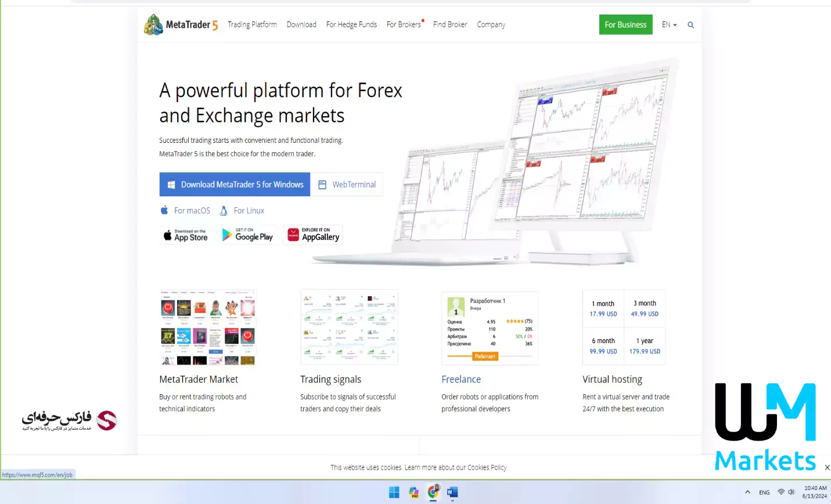Open the MetaTrader Market heading link
Image resolution: width=831 pixels, height=504 pixels.
(199, 379)
